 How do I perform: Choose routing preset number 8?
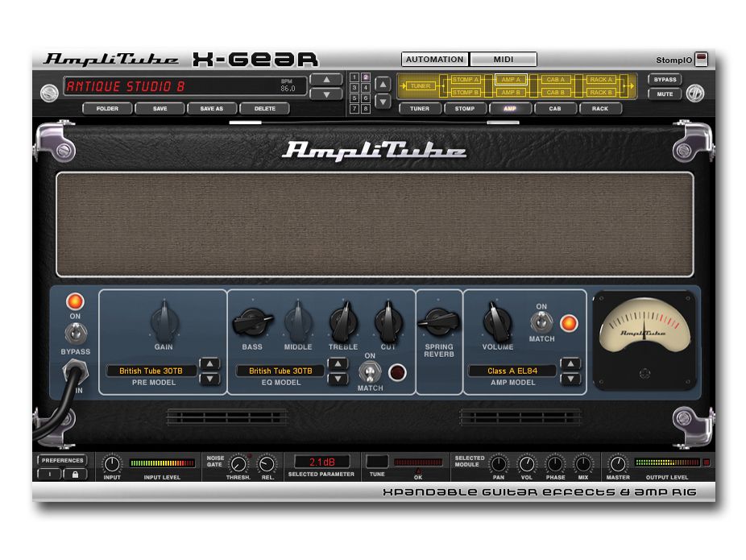coord(366,109)
